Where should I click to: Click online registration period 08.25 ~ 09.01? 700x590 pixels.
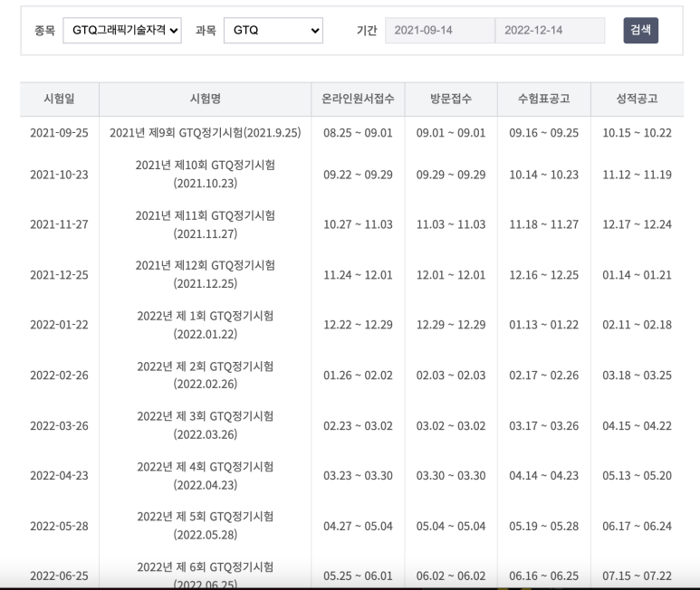click(358, 133)
